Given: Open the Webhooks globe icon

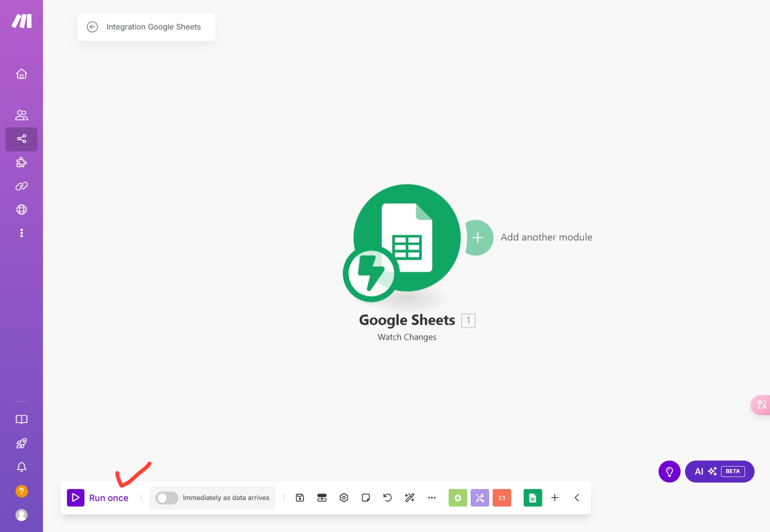Looking at the screenshot, I should pyautogui.click(x=21, y=210).
